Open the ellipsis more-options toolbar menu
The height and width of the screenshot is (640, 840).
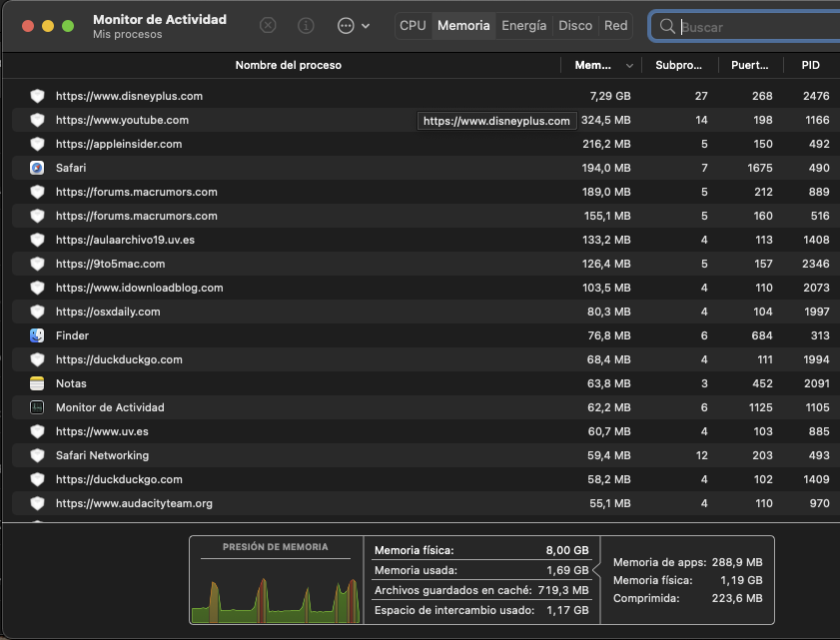(354, 25)
